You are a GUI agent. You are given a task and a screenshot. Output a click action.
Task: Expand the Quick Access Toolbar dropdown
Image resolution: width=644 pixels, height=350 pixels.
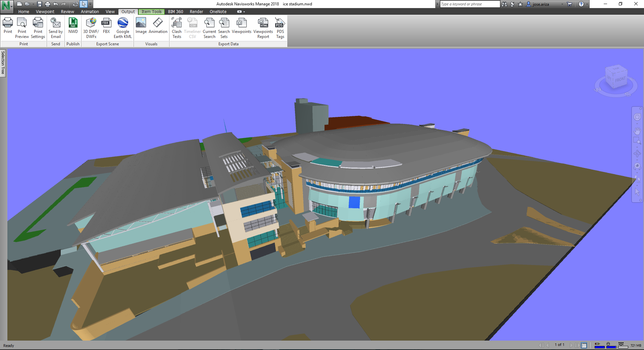90,4
